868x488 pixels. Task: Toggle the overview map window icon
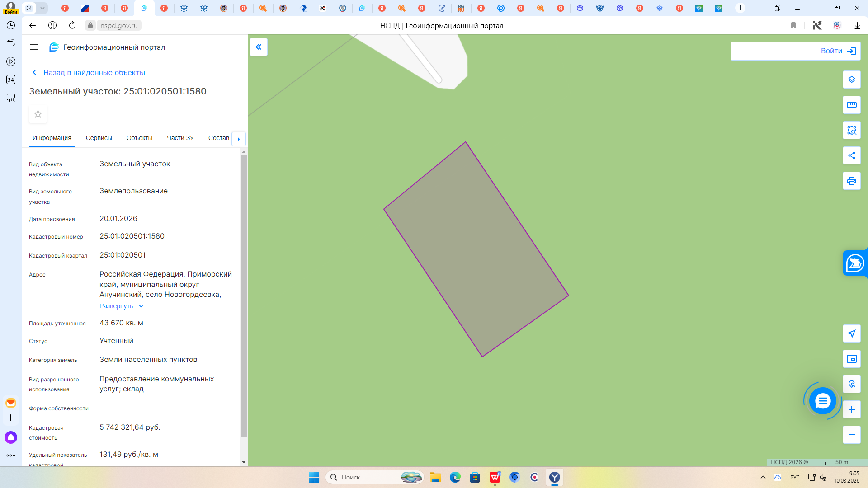(851, 359)
